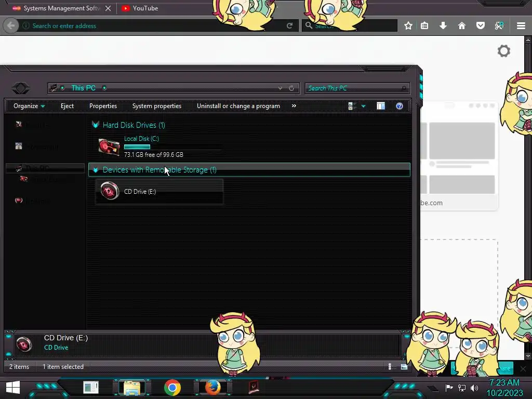Click the top site tile thumbnail in Firefox
This screenshot has width=532, height=399.
pyautogui.click(x=459, y=155)
